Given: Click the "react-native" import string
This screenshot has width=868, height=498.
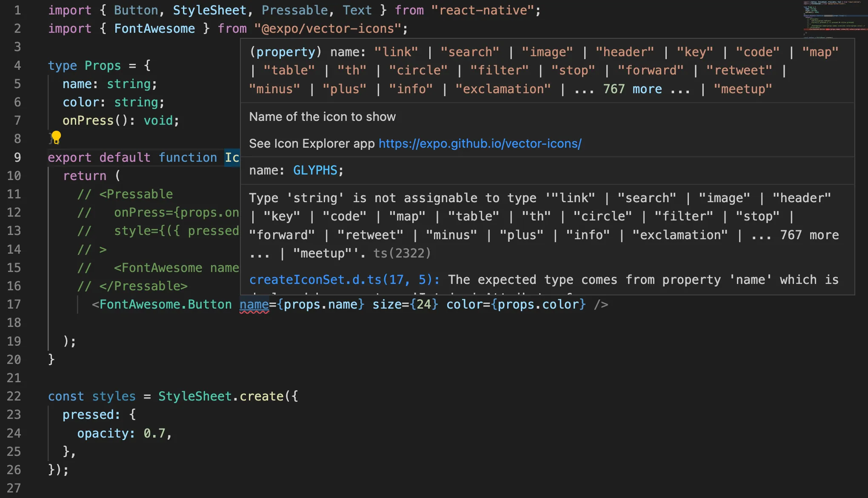Looking at the screenshot, I should coord(483,10).
